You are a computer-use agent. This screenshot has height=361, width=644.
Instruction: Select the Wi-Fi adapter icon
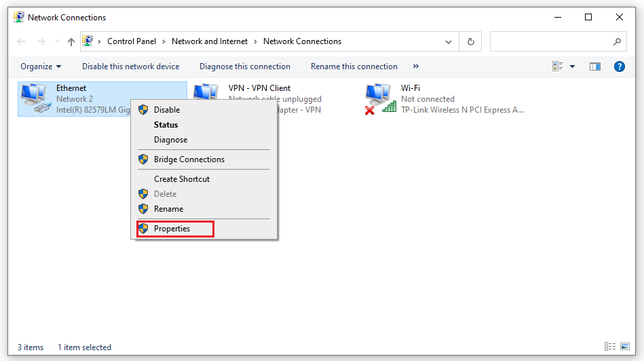[380, 98]
